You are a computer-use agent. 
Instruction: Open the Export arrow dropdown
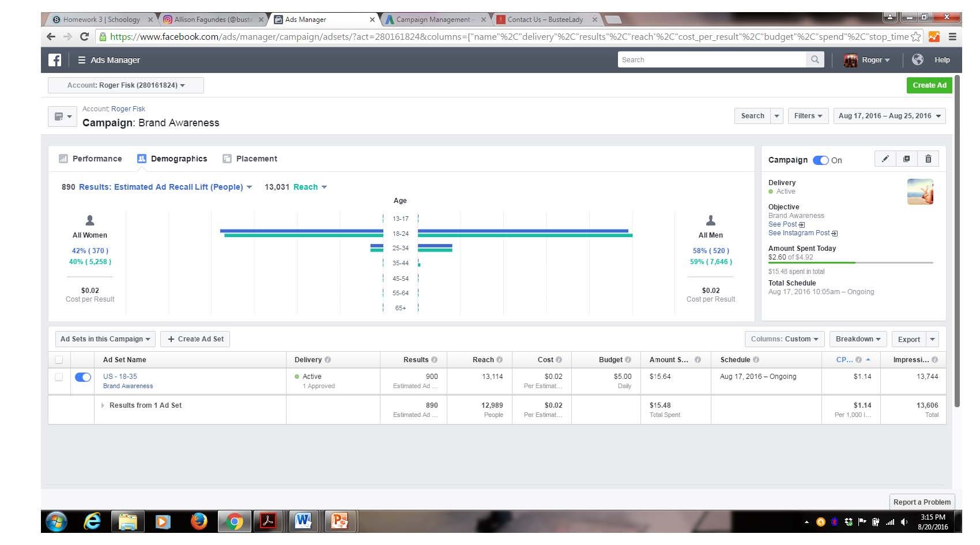point(932,339)
